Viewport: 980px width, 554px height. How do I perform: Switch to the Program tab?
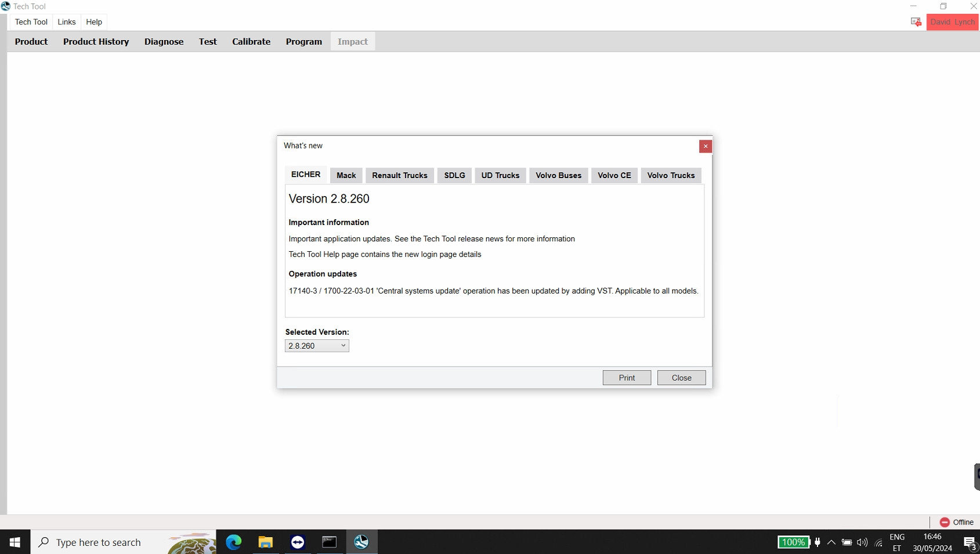[x=304, y=42]
